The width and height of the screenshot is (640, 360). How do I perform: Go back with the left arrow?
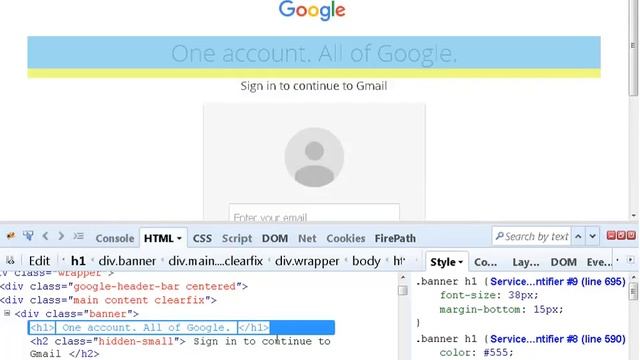[45, 236]
